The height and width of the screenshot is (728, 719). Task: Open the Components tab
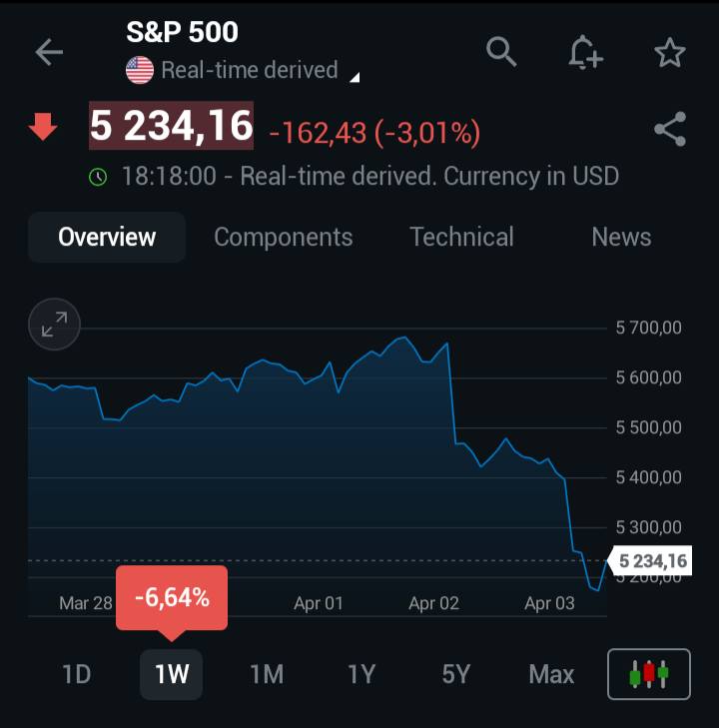[284, 237]
